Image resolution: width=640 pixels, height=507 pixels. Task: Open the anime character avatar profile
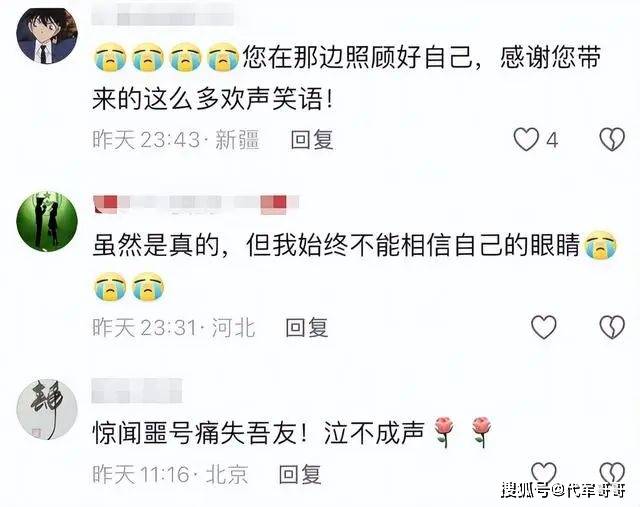pos(47,36)
